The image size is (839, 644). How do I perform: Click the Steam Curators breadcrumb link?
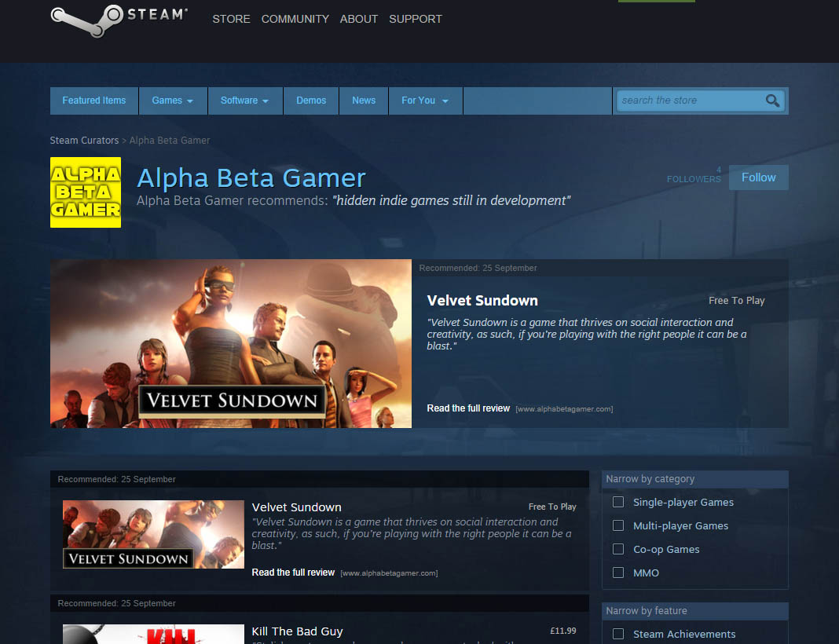[x=84, y=141]
